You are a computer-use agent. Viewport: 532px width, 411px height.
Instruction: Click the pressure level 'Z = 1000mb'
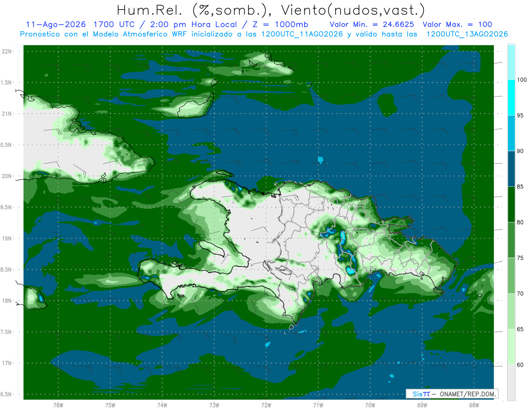281,24
